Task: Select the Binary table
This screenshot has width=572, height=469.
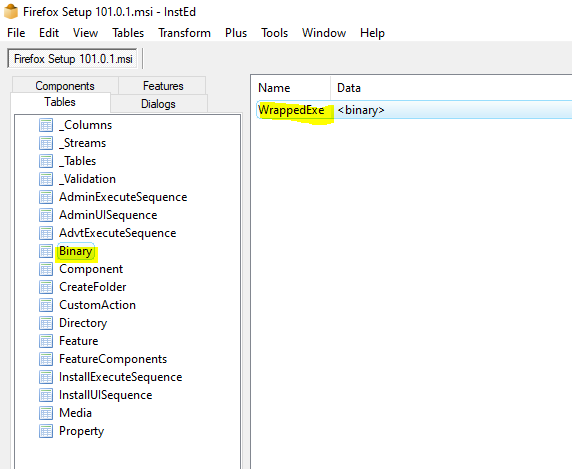Action: pos(76,251)
